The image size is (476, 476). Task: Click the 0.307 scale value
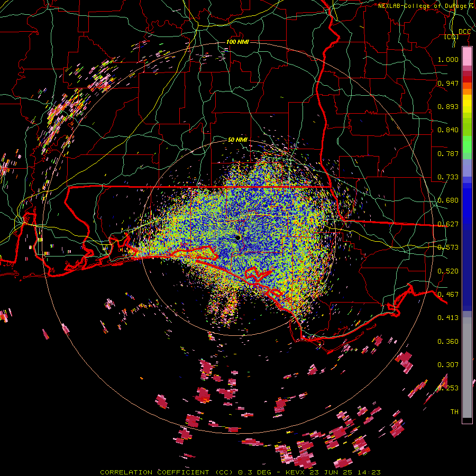[x=448, y=364]
